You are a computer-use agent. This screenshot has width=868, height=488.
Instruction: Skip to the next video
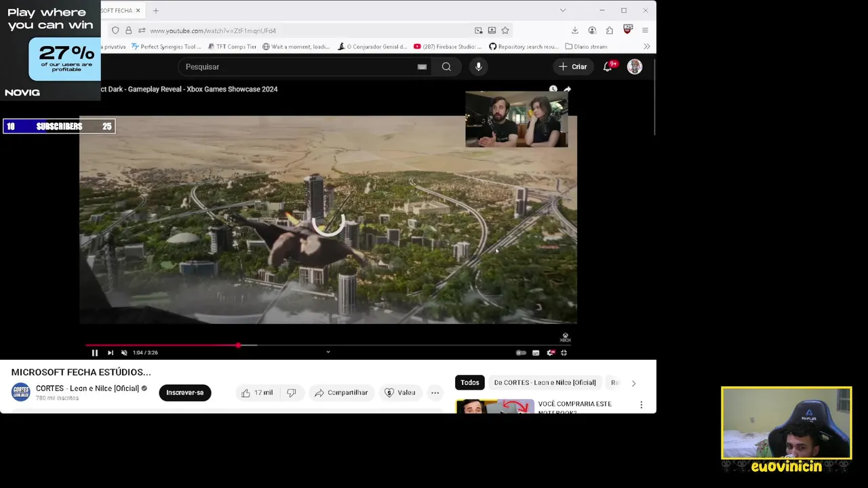[x=111, y=352]
